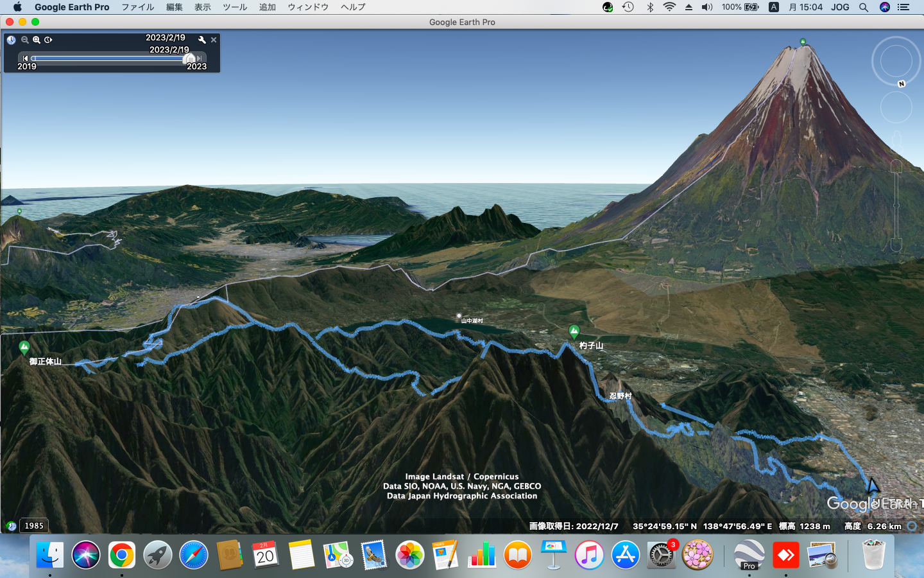Zoom in the time slider range
This screenshot has width=924, height=578.
point(37,40)
